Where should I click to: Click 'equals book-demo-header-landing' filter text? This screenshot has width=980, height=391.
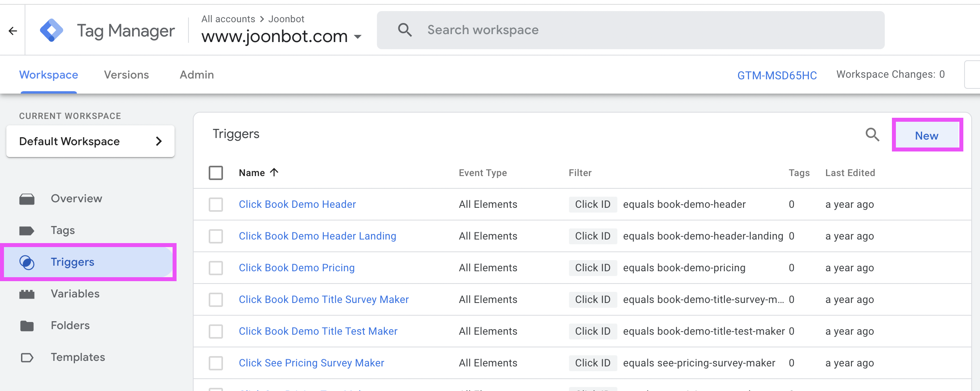(703, 236)
